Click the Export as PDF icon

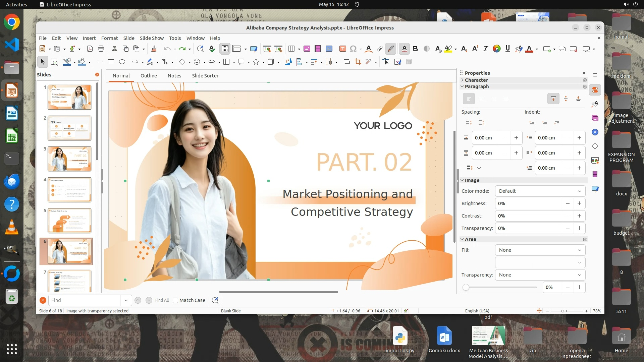click(90, 49)
